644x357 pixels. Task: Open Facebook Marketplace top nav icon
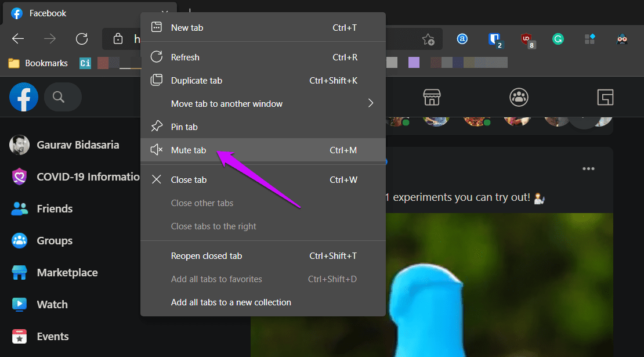tap(432, 98)
